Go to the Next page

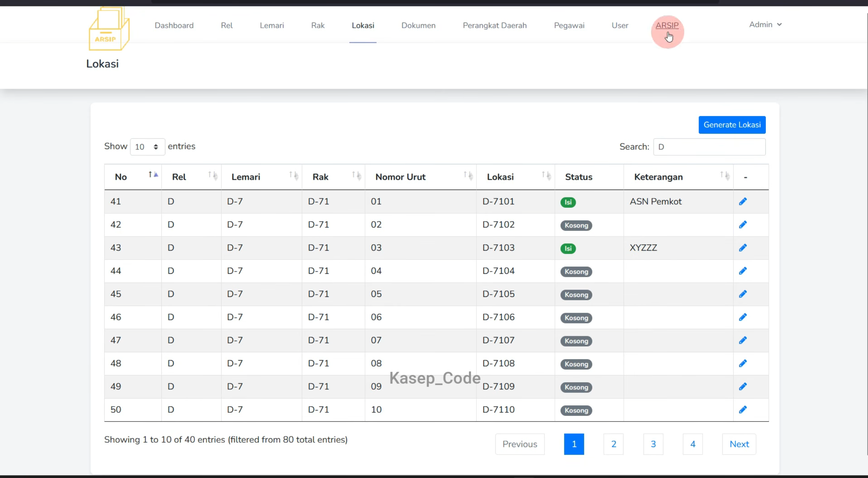tap(739, 444)
